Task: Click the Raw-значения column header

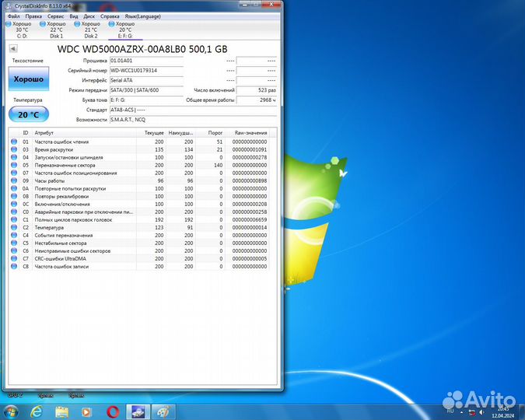Action: [x=250, y=133]
